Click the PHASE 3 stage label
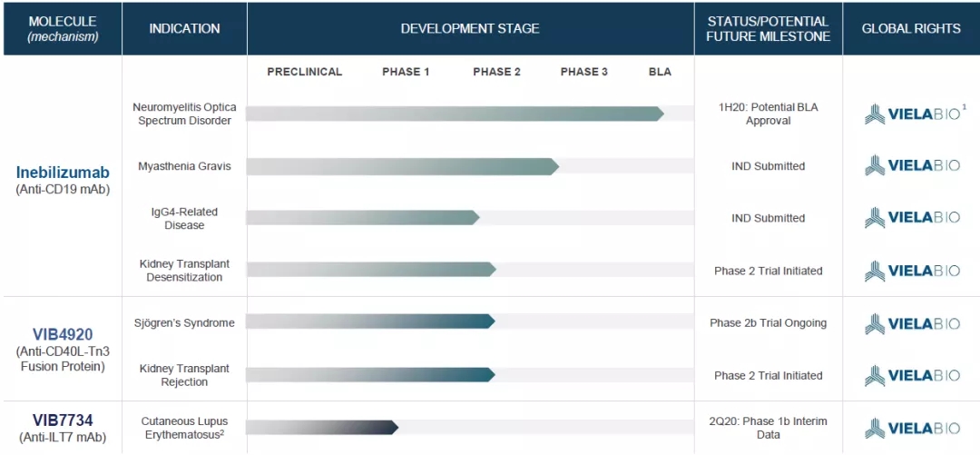980x455 pixels. pyautogui.click(x=584, y=72)
